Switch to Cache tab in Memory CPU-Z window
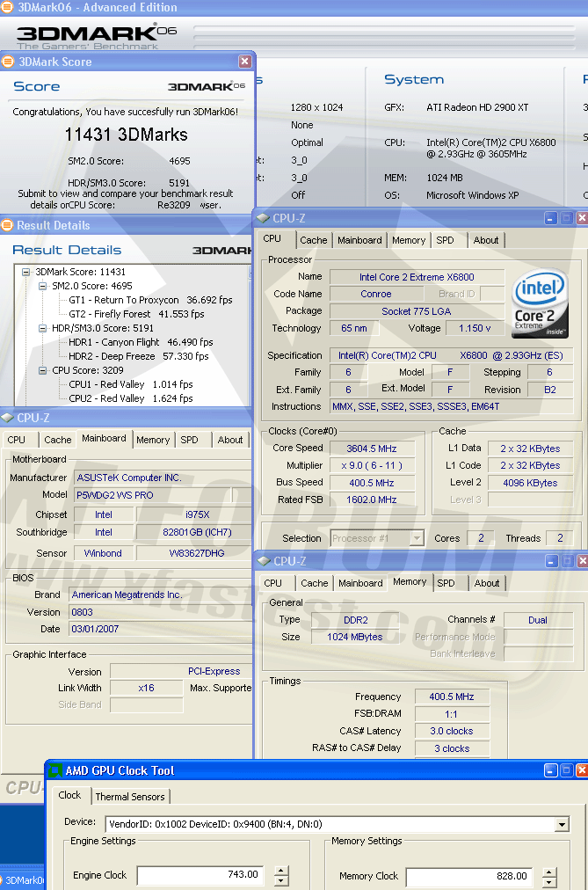 tap(314, 583)
